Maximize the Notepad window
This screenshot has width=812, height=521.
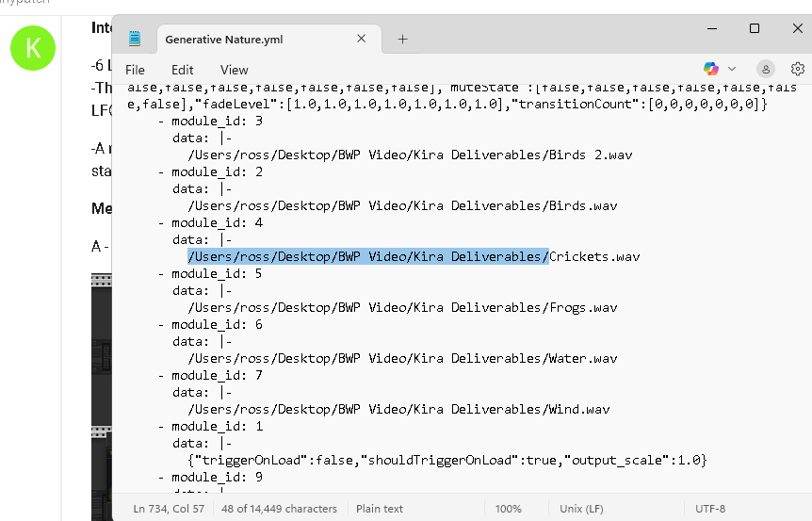pyautogui.click(x=755, y=29)
